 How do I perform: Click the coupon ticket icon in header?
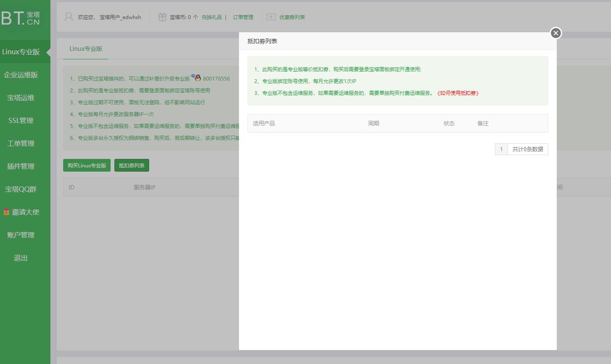click(x=271, y=17)
